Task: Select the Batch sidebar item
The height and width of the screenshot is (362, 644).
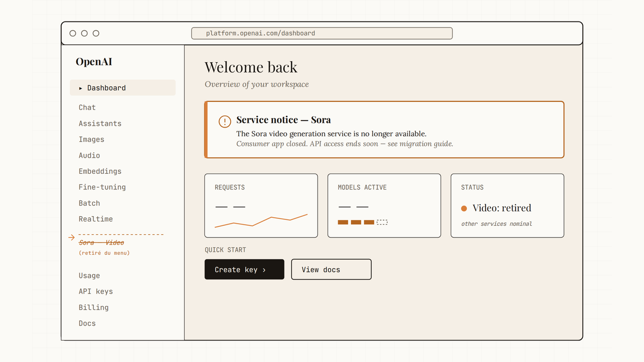Action: [x=89, y=203]
